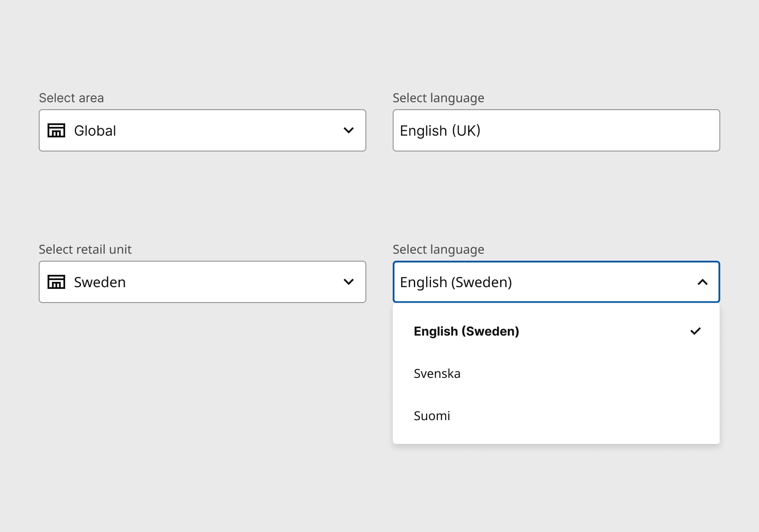Expand the Sweden retail unit chevron

pyautogui.click(x=349, y=282)
